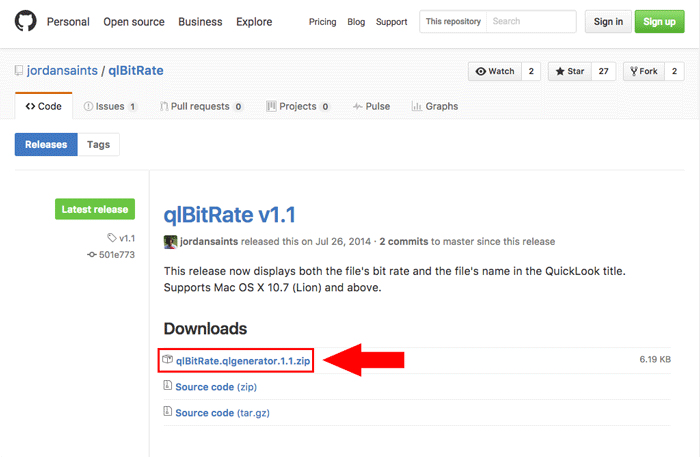Open the v1.1 tag link
This screenshot has width=700, height=457.
127,238
